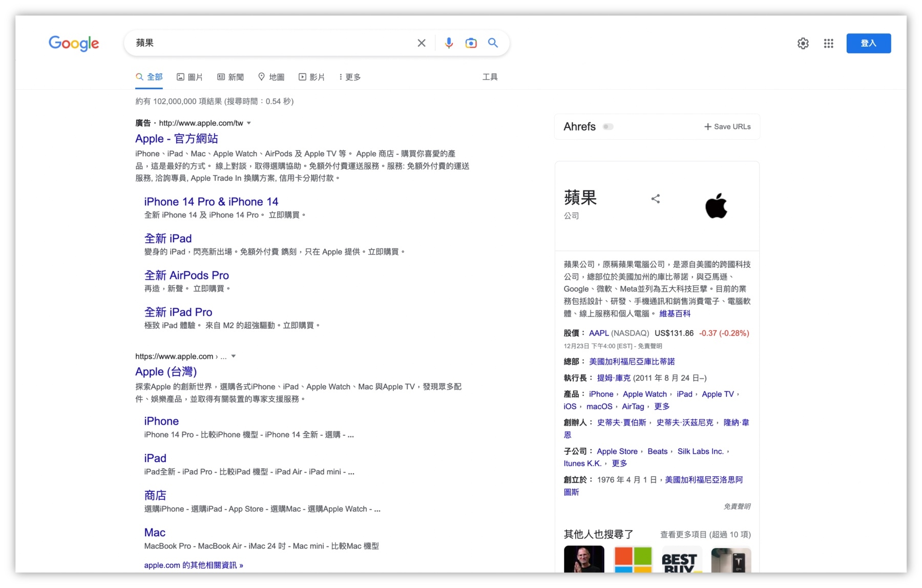Open Google Lens camera search
This screenshot has height=588, width=922.
[471, 43]
